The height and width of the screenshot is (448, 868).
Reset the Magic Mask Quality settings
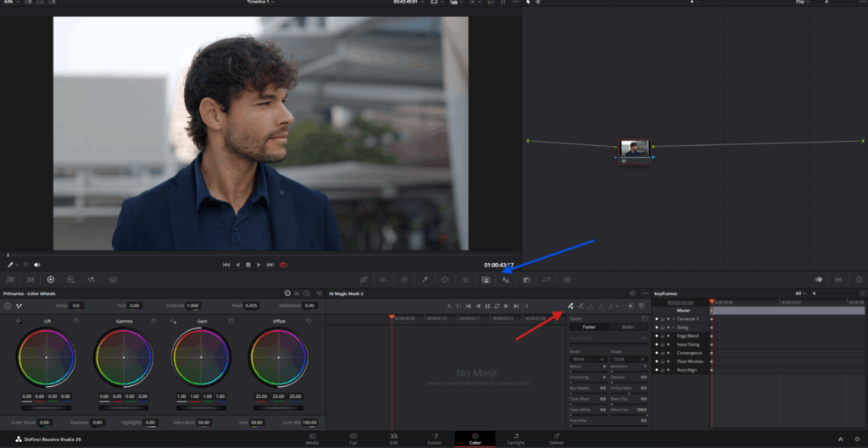pos(645,319)
